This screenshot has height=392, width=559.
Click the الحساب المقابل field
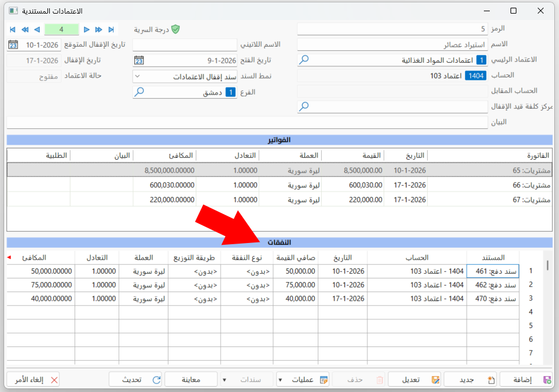tap(392, 91)
